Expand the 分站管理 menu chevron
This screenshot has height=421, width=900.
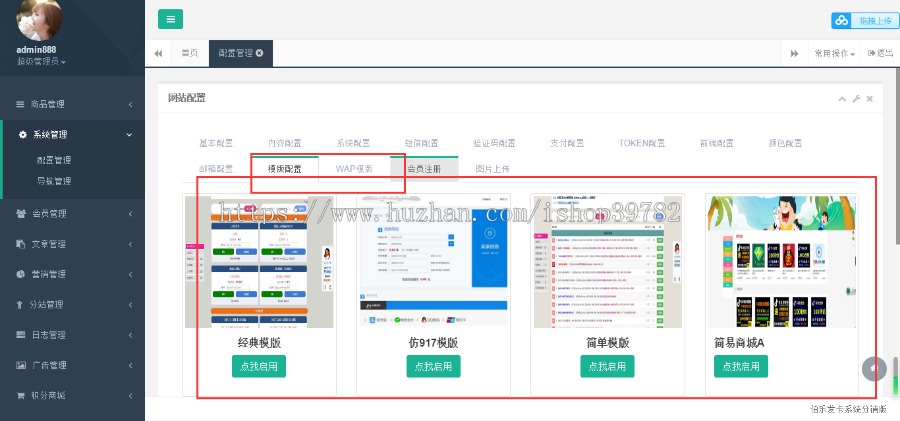[130, 305]
